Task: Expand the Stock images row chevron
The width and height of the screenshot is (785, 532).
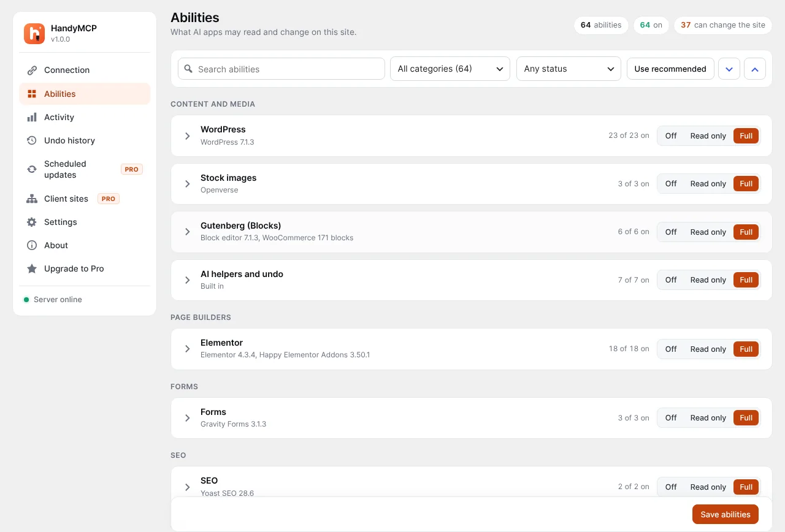Action: pyautogui.click(x=188, y=184)
